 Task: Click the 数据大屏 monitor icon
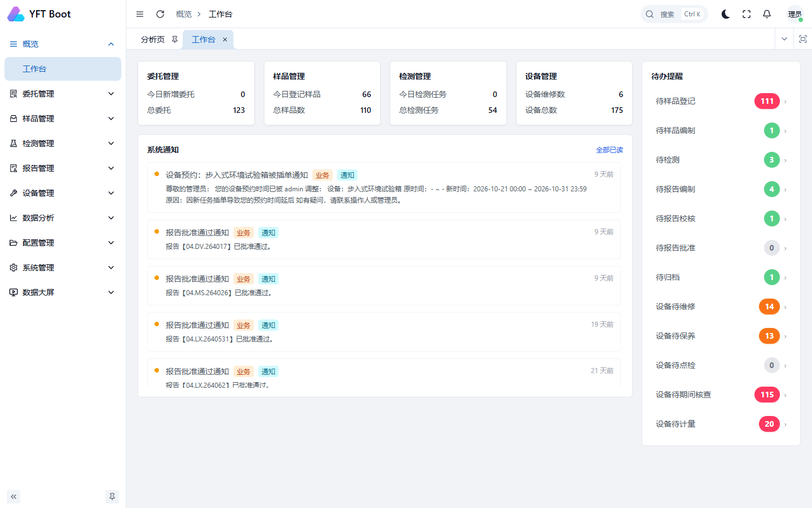[x=14, y=292]
